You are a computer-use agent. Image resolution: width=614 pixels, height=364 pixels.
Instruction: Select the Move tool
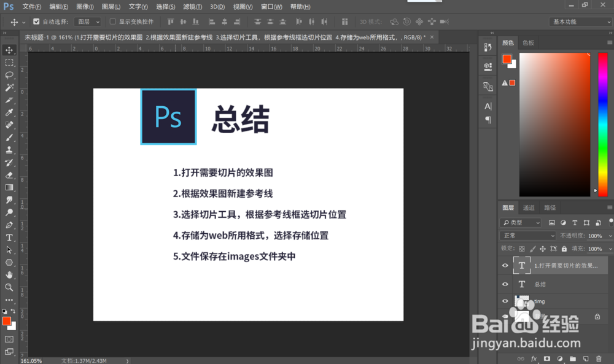pyautogui.click(x=9, y=50)
